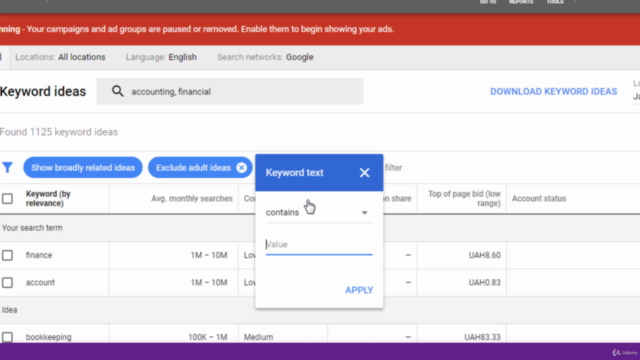This screenshot has height=360, width=640.
Task: Remove the Exclude adult ideas filter chip
Action: pos(242,168)
